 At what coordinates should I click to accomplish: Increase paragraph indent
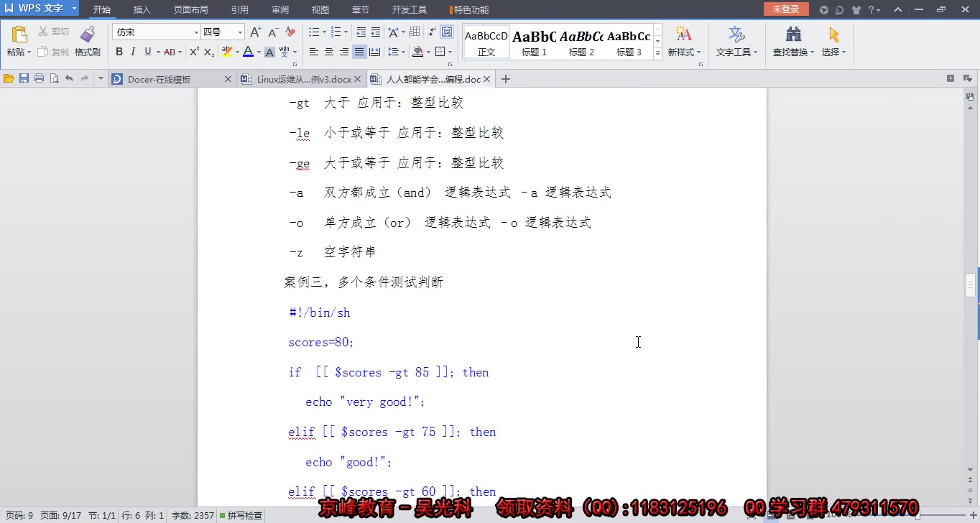click(x=376, y=32)
